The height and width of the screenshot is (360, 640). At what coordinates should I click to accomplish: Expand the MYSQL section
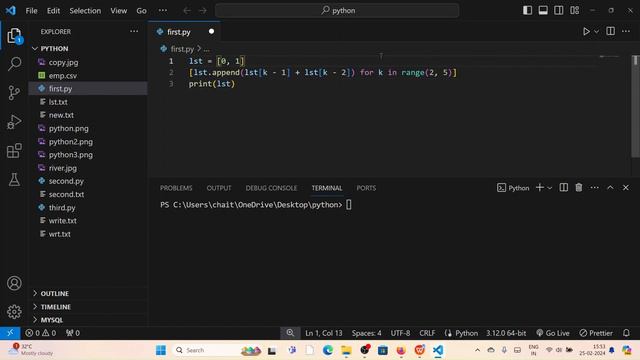88,320
